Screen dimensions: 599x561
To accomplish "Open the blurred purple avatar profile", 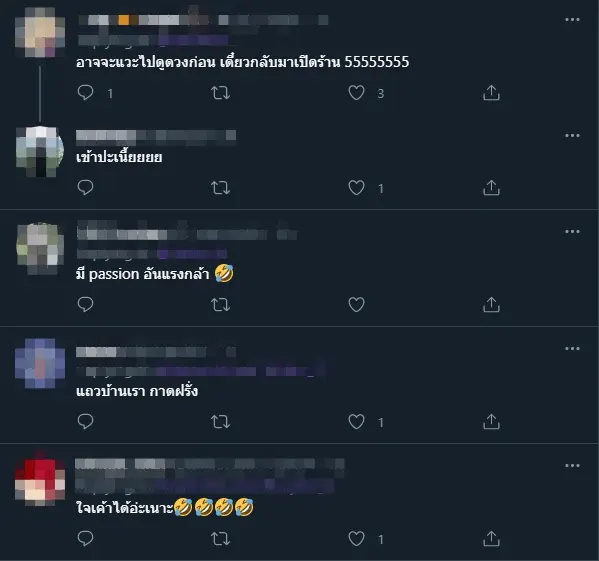I will (x=40, y=363).
